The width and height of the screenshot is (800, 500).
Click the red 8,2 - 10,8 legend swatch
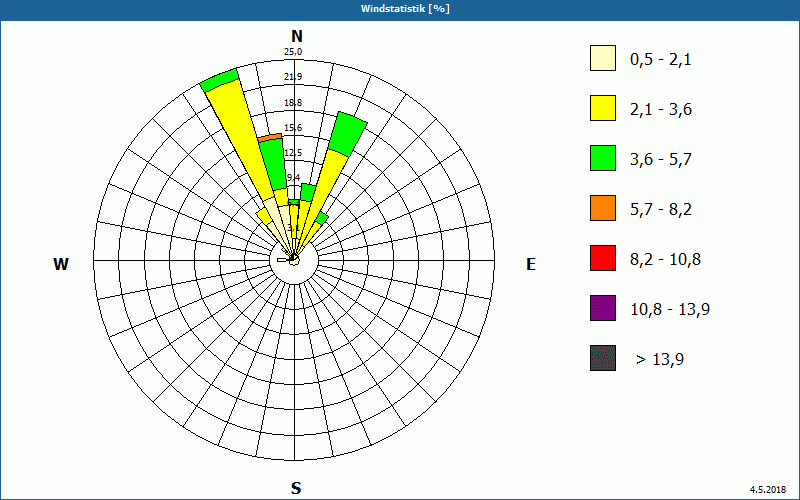(603, 258)
